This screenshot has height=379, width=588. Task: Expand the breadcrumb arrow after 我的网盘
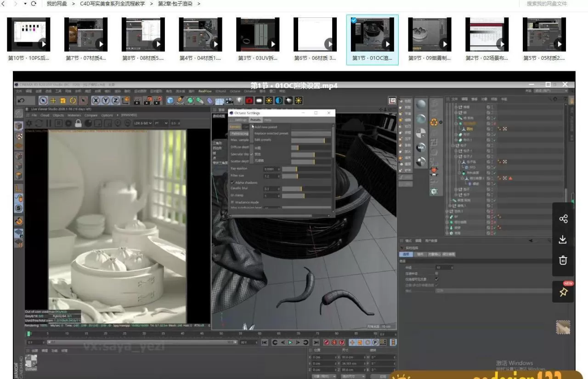pyautogui.click(x=73, y=4)
